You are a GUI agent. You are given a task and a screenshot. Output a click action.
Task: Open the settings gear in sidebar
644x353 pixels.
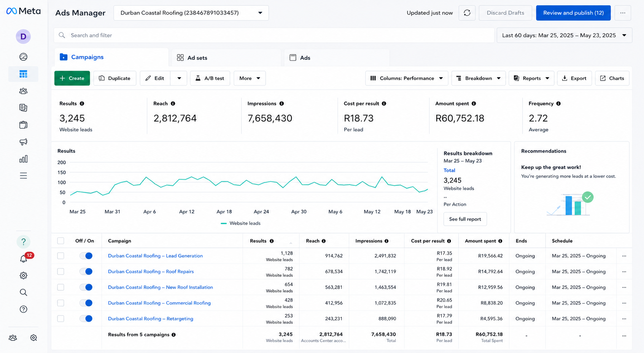click(x=23, y=275)
